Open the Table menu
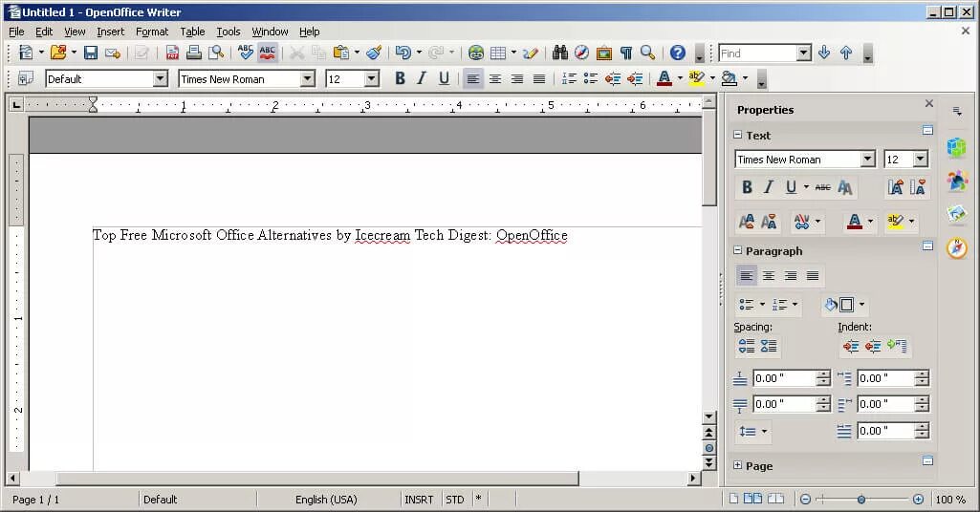Screen dimensions: 980x512 192,32
